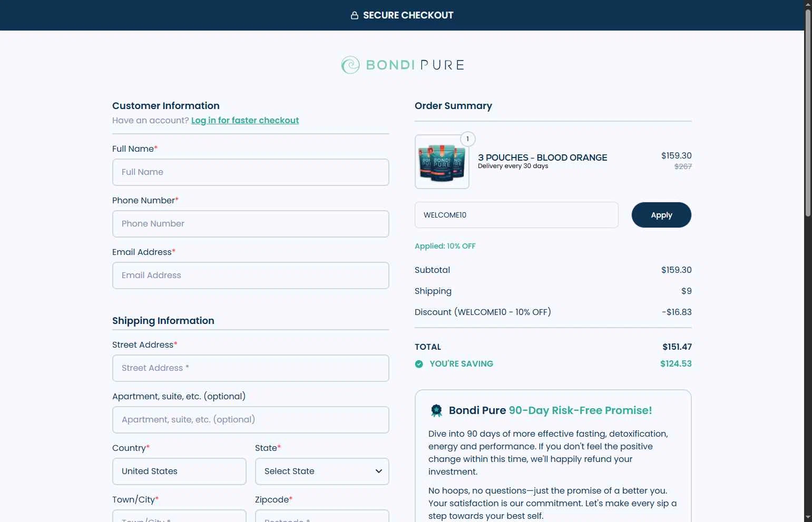Click the Bondi Pure wave logo

point(350,65)
